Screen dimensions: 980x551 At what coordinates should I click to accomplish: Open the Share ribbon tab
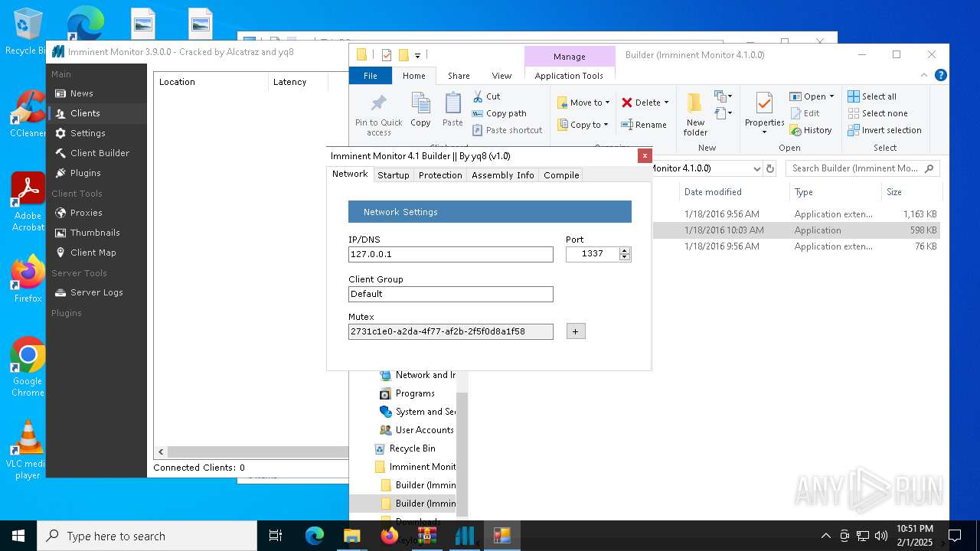coord(459,76)
